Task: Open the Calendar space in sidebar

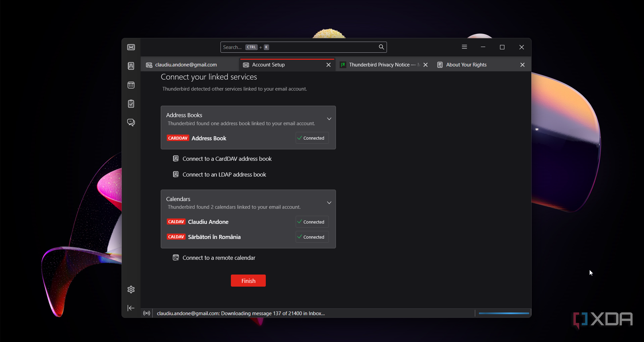Action: (x=131, y=85)
